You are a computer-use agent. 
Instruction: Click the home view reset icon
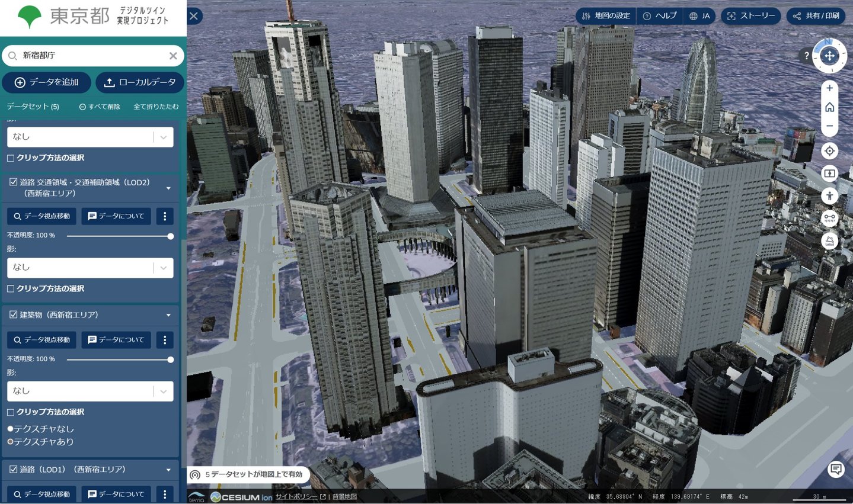[829, 107]
